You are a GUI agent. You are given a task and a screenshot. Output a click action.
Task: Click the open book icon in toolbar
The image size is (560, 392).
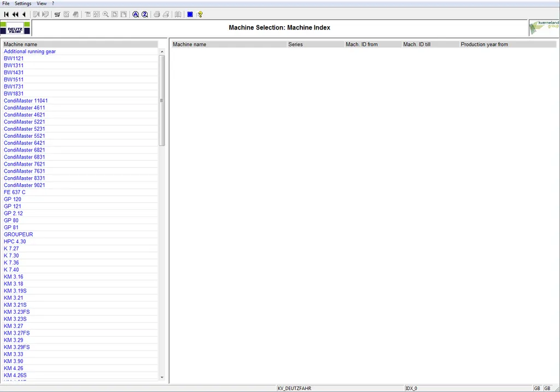pyautogui.click(x=178, y=14)
